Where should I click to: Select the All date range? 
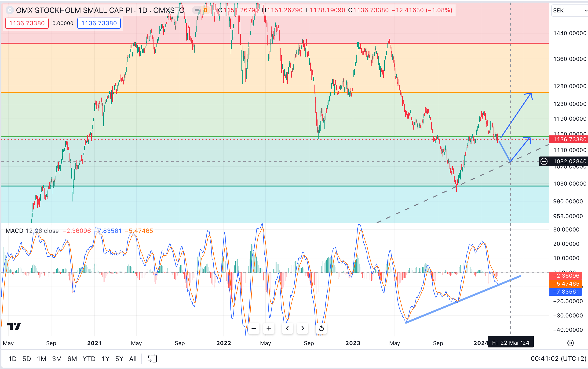[133, 359]
